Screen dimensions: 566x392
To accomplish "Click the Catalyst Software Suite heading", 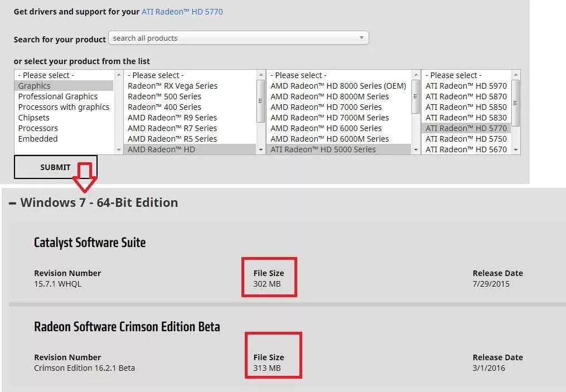I will point(90,243).
